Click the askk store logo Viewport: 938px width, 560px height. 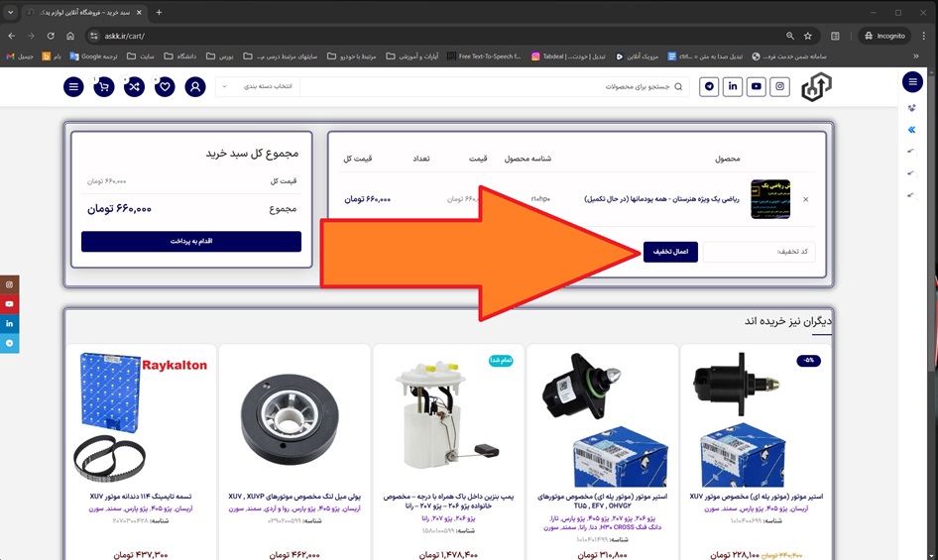816,87
